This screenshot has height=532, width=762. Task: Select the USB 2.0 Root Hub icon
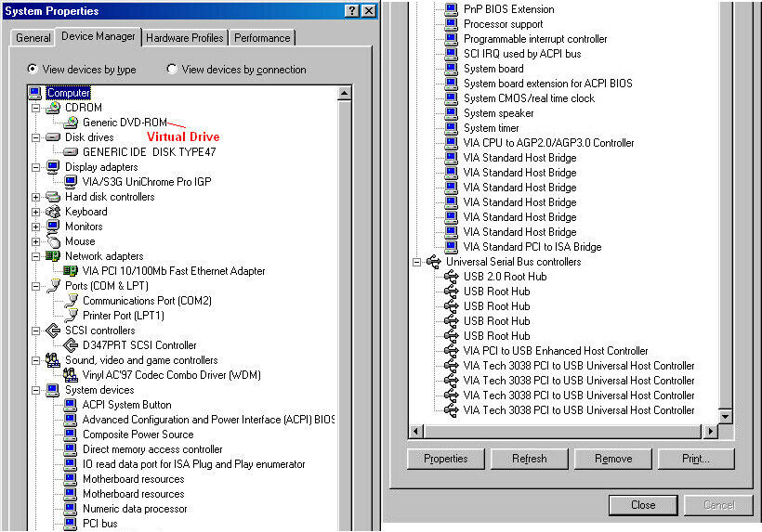pos(452,277)
